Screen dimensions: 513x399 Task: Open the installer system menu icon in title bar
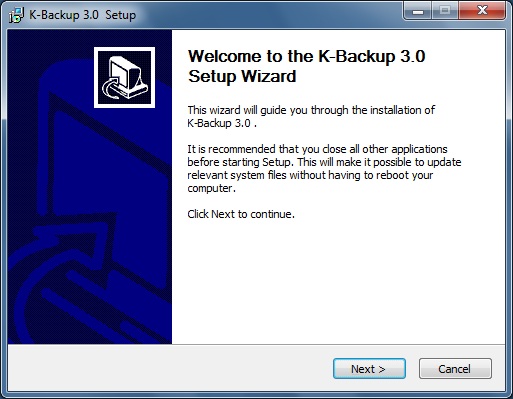coord(16,15)
